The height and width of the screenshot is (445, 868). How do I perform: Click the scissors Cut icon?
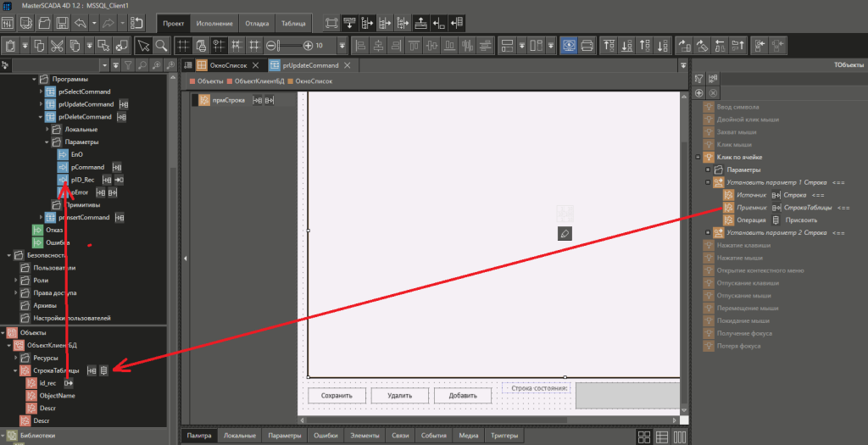click(x=56, y=45)
